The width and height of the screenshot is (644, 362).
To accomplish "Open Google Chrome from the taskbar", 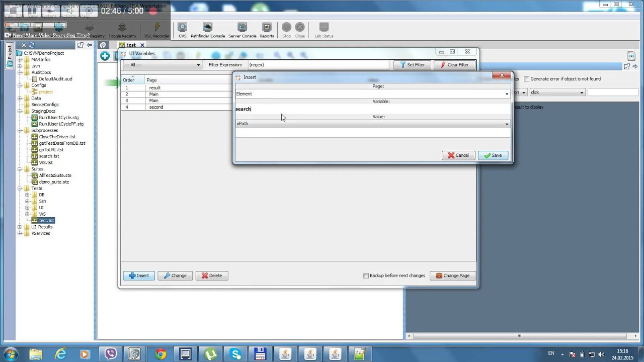I will (x=160, y=354).
